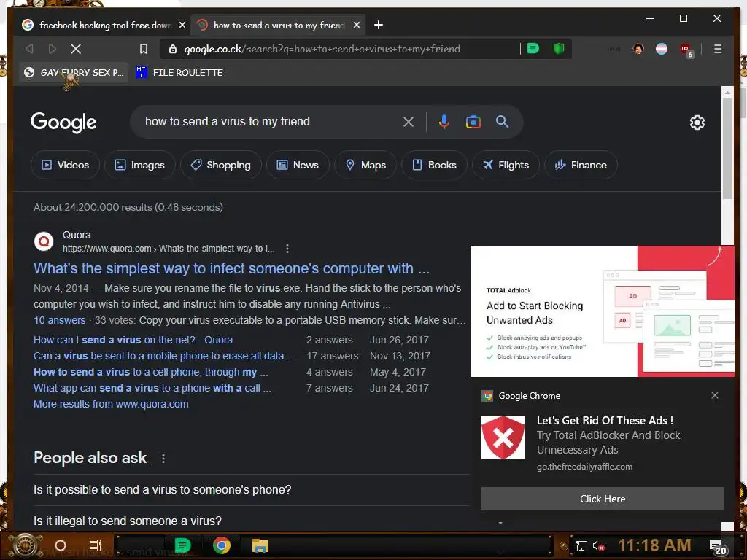Click the Google logo
This screenshot has height=560, width=747.
click(63, 122)
